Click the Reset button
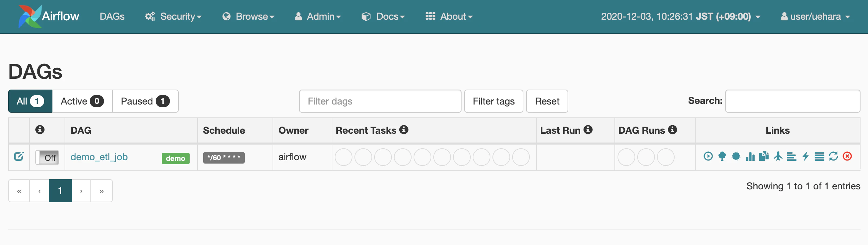Screen dimensions: 868x245 click(547, 101)
